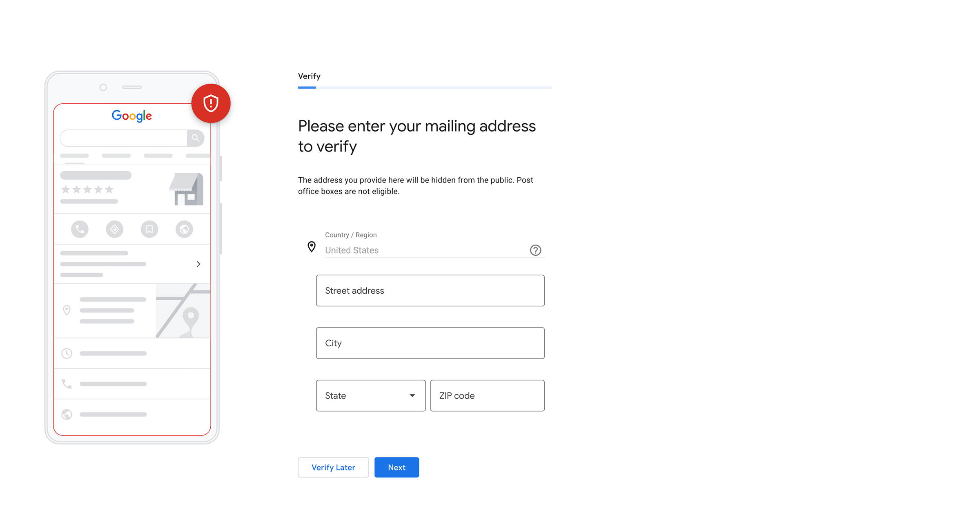The image size is (980, 513).
Task: Click the search magnifier in phone illustration
Action: coord(196,138)
